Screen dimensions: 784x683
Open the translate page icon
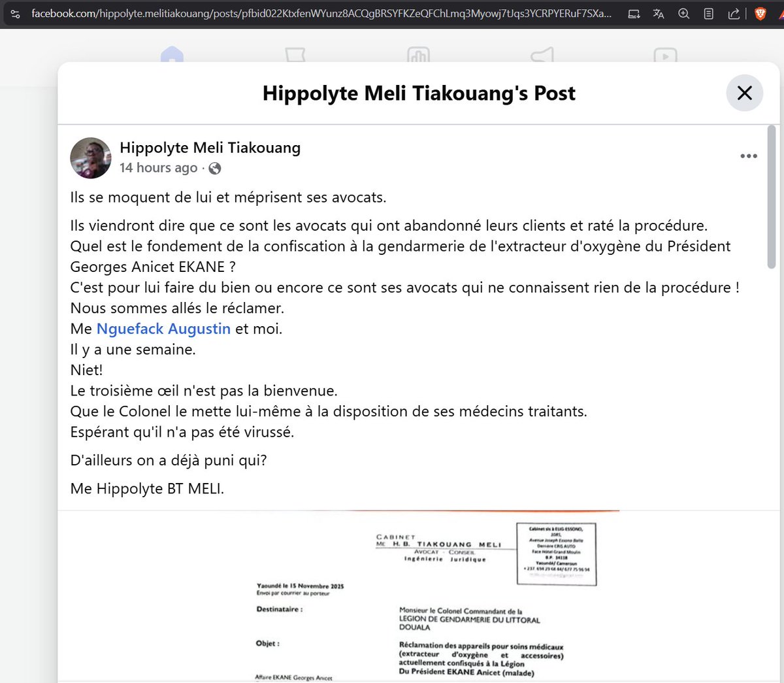(x=659, y=14)
